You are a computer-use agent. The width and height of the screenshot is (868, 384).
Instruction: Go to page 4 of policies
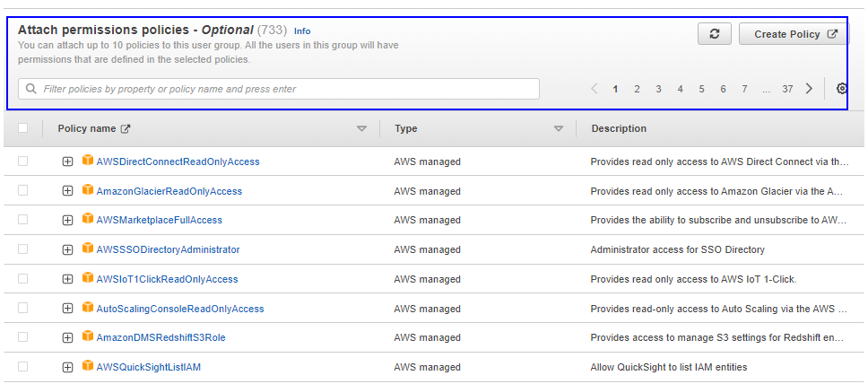point(680,89)
